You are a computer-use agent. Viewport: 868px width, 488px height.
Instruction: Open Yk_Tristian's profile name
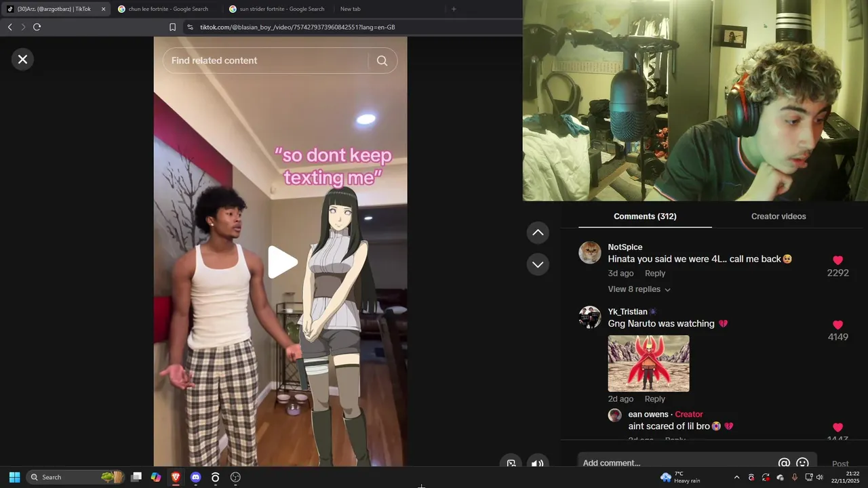click(x=627, y=312)
